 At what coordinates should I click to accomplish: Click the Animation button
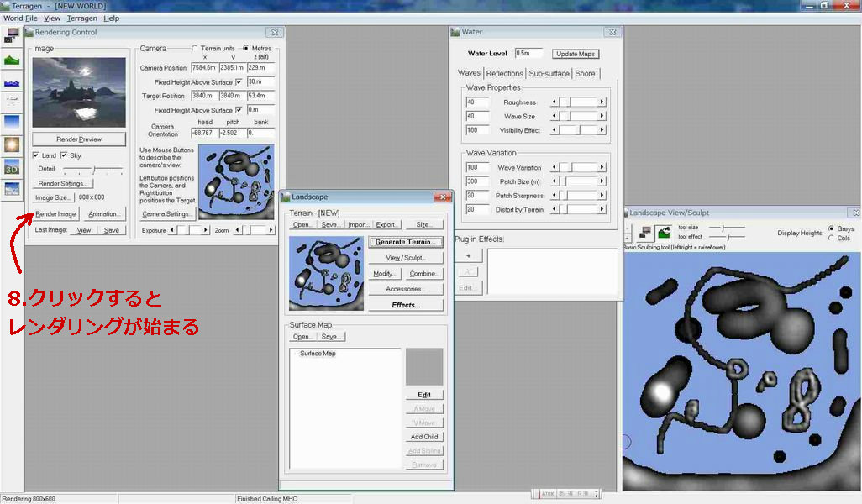(x=103, y=214)
